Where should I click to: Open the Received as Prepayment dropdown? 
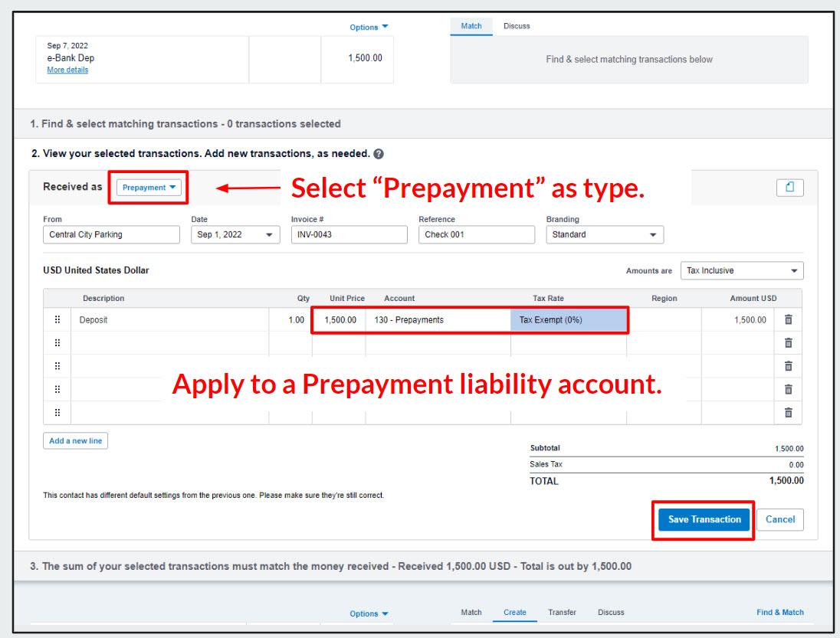click(149, 188)
